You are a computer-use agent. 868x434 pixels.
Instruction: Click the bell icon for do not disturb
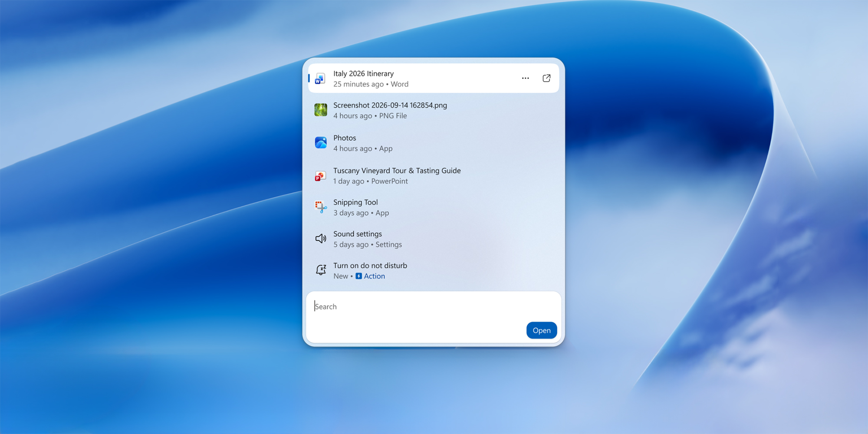[321, 270]
